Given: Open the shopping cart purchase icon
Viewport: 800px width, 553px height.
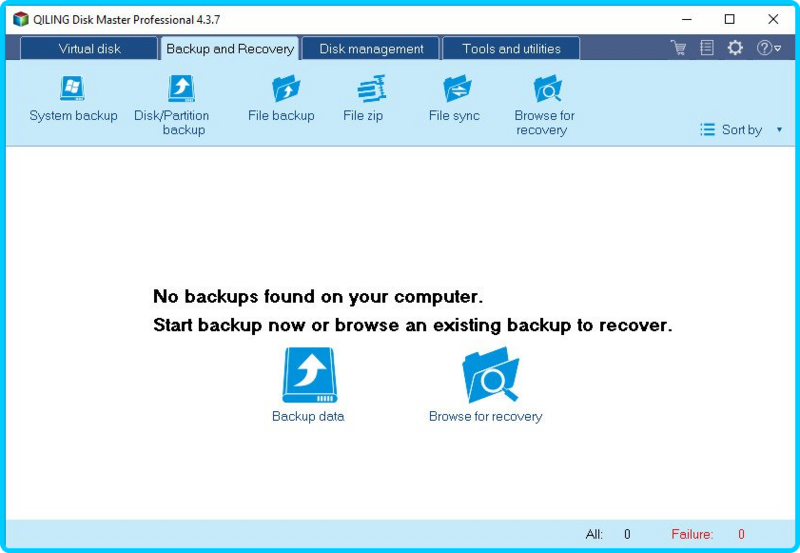Looking at the screenshot, I should tap(679, 48).
